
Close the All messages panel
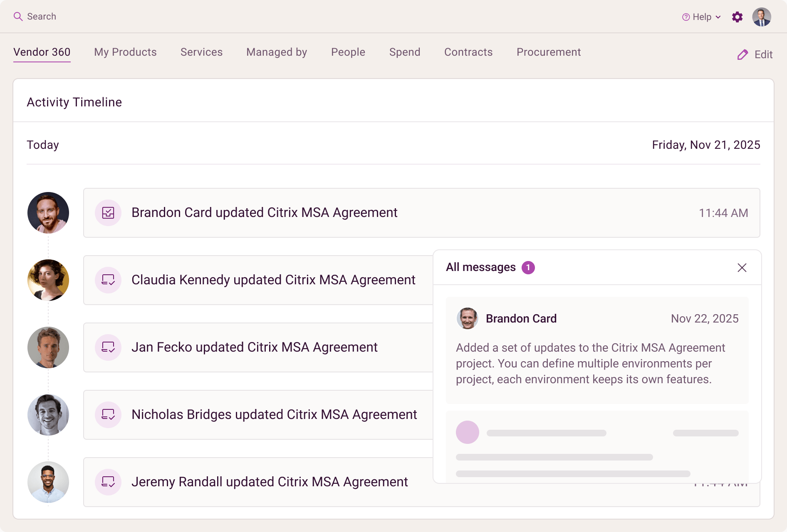tap(742, 268)
